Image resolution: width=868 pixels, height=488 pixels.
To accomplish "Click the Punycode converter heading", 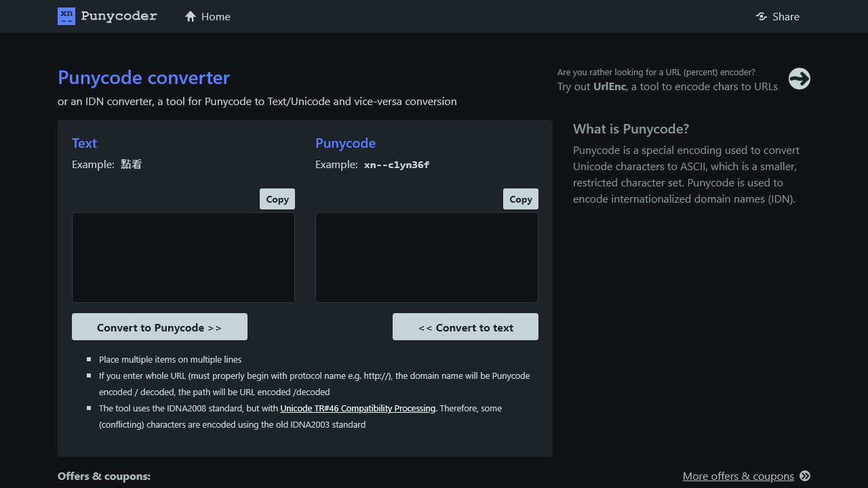I will pyautogui.click(x=144, y=77).
